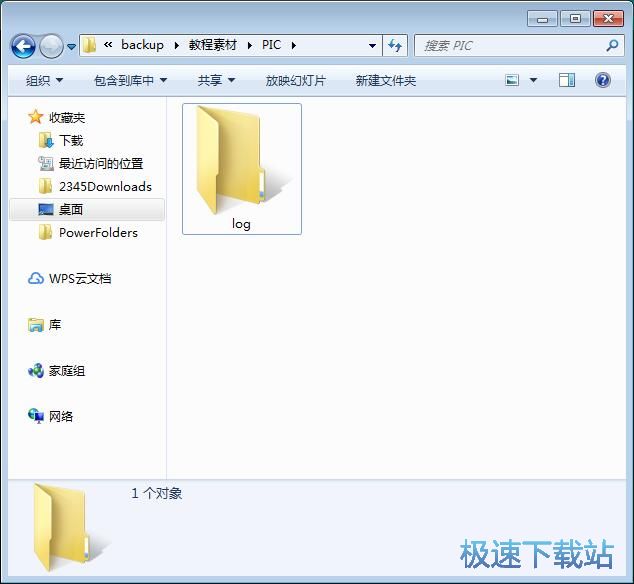Open 下载 in favorites
This screenshot has width=634, height=584.
[71, 141]
